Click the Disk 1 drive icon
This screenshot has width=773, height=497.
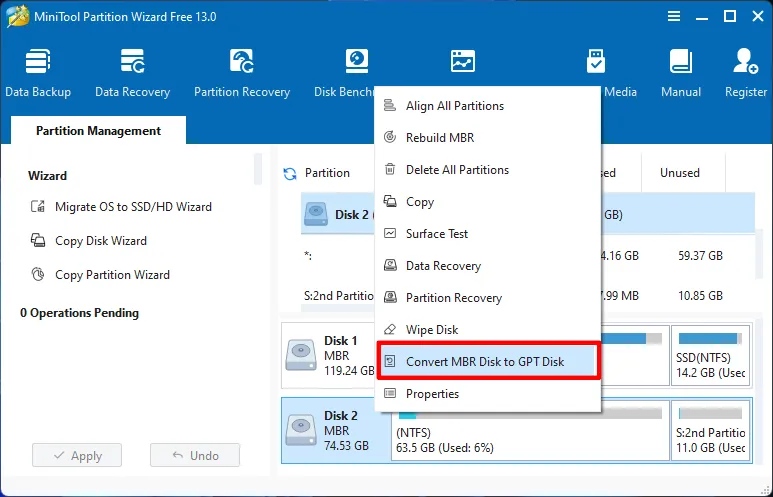301,354
